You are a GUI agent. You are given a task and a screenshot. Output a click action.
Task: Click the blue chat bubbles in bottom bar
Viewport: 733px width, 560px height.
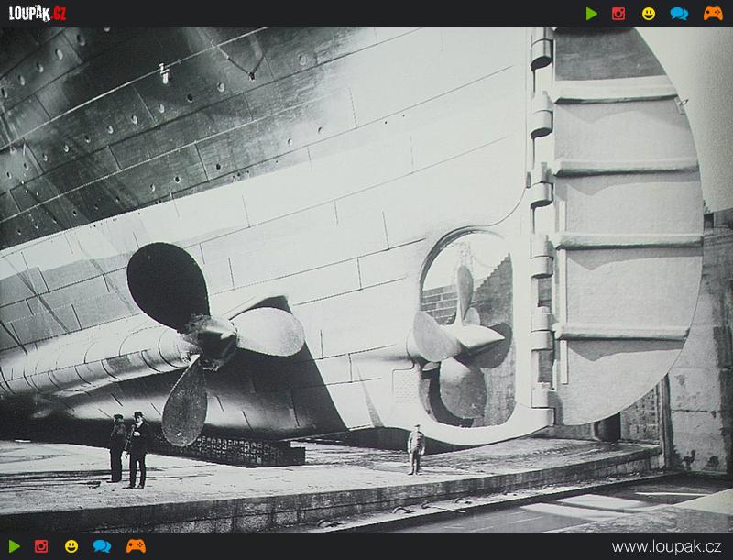(102, 546)
